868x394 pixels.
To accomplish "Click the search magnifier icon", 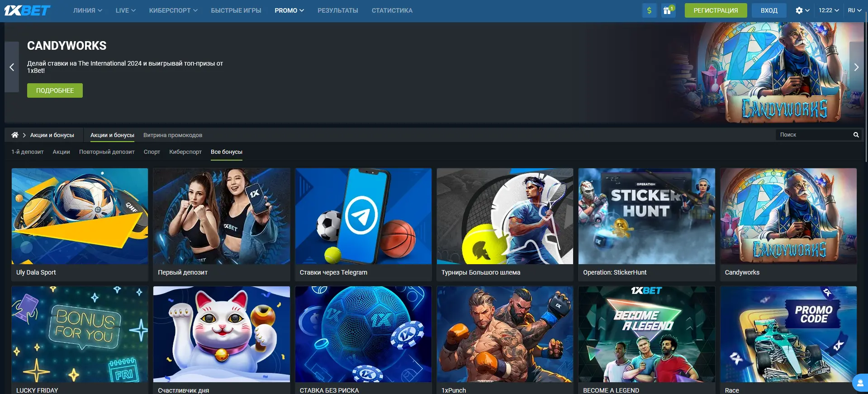I will pyautogui.click(x=856, y=135).
